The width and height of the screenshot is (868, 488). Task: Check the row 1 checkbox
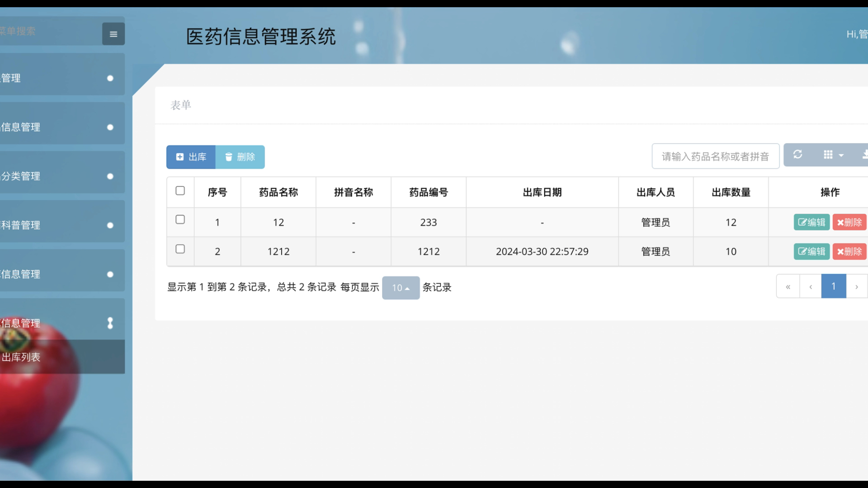click(x=180, y=220)
